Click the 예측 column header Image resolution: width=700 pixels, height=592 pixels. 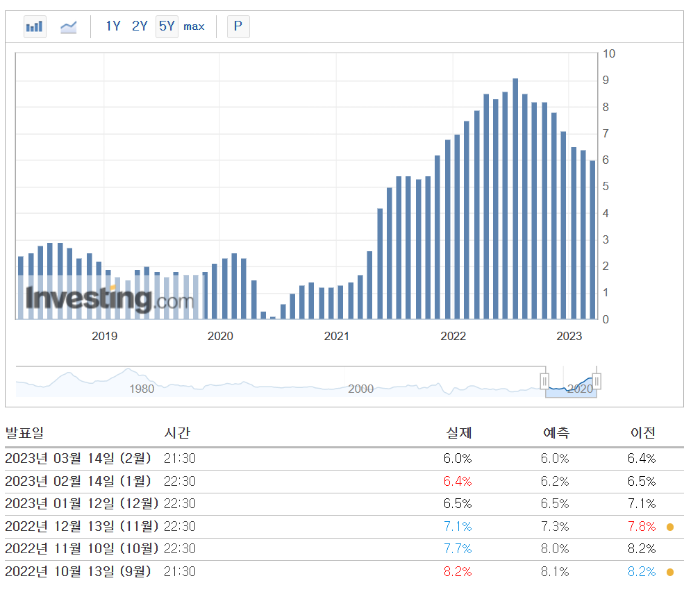(556, 433)
